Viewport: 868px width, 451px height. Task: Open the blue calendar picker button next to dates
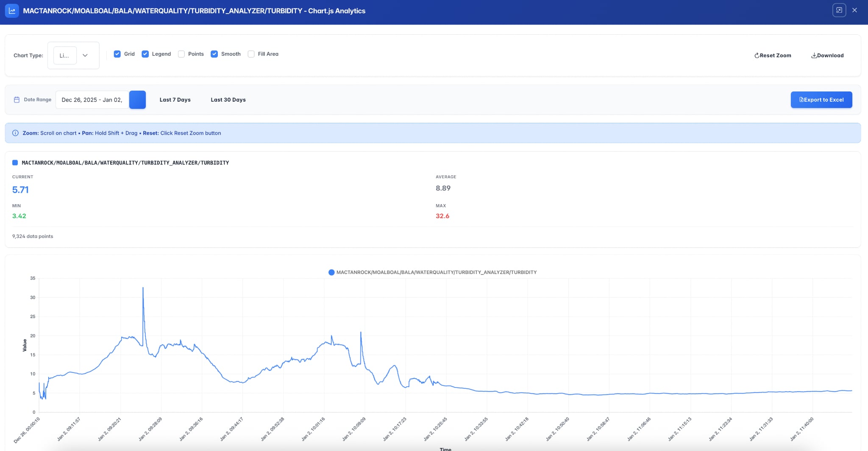click(137, 100)
